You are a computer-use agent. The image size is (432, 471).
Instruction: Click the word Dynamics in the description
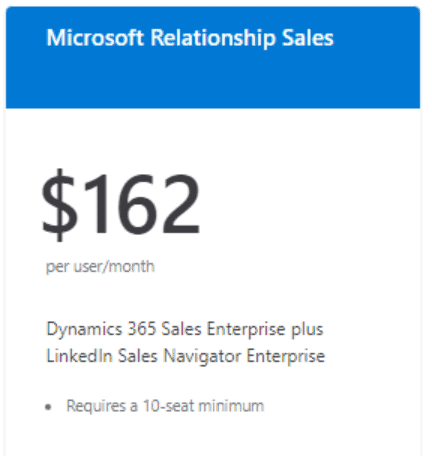[x=84, y=330]
